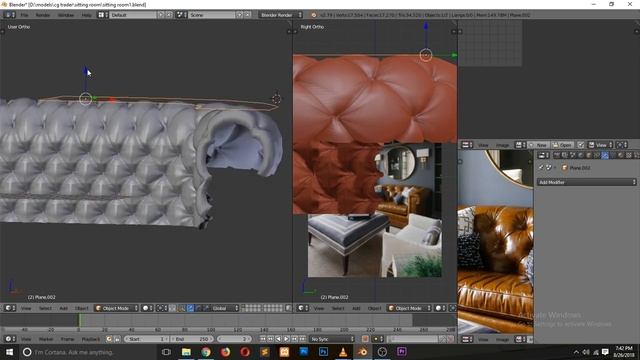Click New button in image editor
Screen dimensions: 640x360
click(539, 145)
